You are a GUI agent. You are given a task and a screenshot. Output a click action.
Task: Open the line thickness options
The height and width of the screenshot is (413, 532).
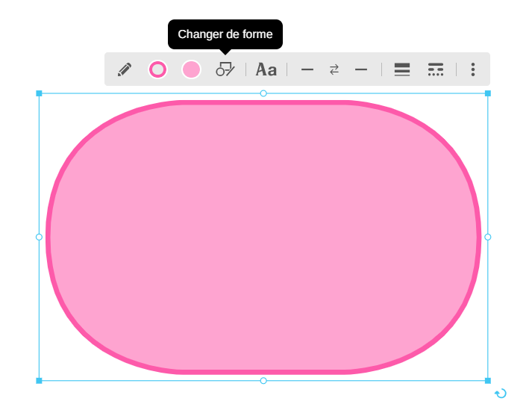pyautogui.click(x=402, y=69)
